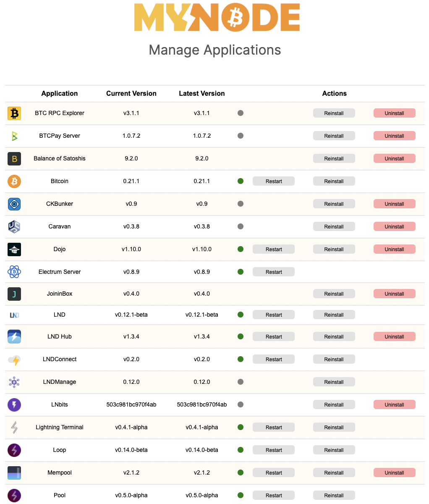Click the Lightning Terminal app icon
429x504 pixels.
pyautogui.click(x=14, y=428)
